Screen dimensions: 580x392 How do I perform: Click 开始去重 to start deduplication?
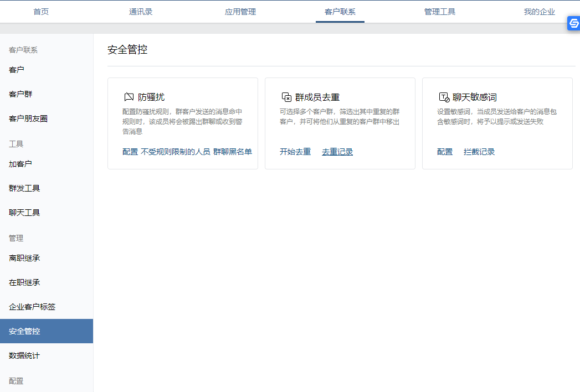[x=295, y=152]
